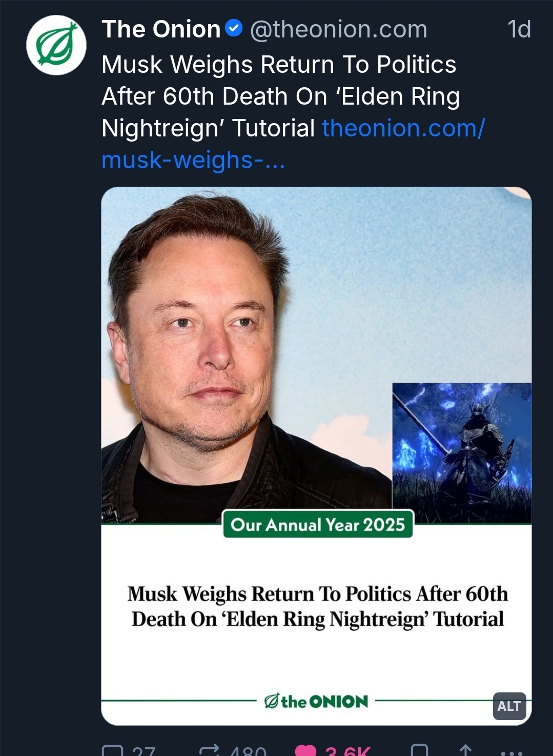The image size is (553, 756).
Task: Click the Our Annual Year 2025 label
Action: click(x=318, y=524)
